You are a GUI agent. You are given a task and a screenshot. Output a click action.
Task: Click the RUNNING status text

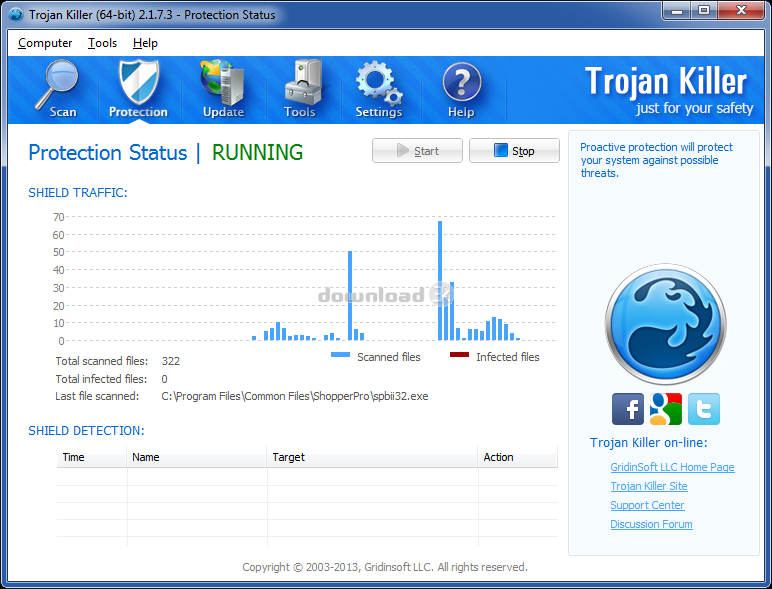[257, 152]
